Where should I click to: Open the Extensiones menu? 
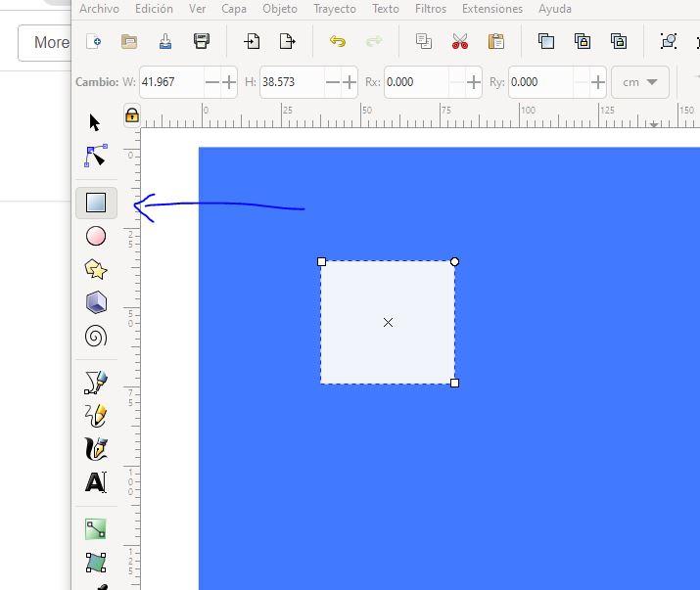coord(492,9)
